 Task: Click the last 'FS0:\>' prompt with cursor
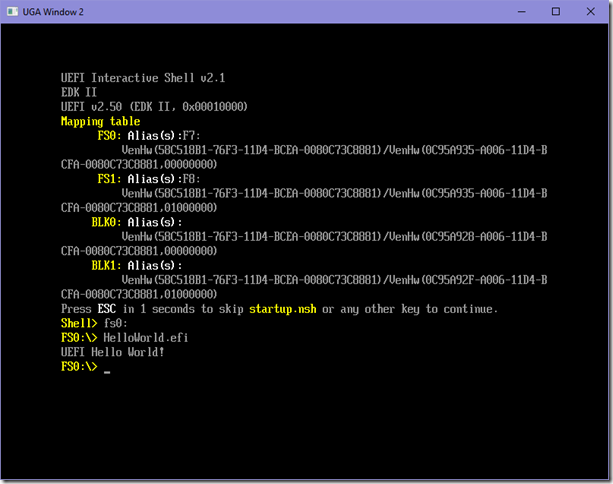pos(85,367)
